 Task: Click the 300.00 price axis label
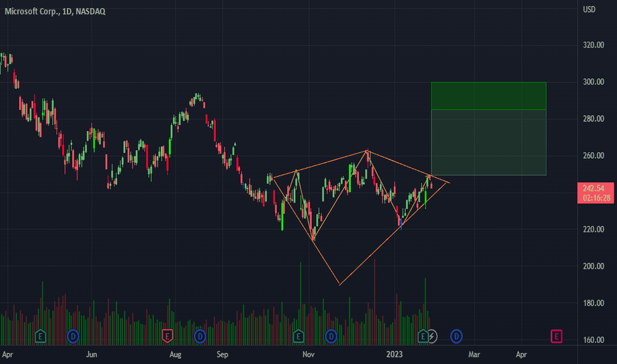[593, 82]
